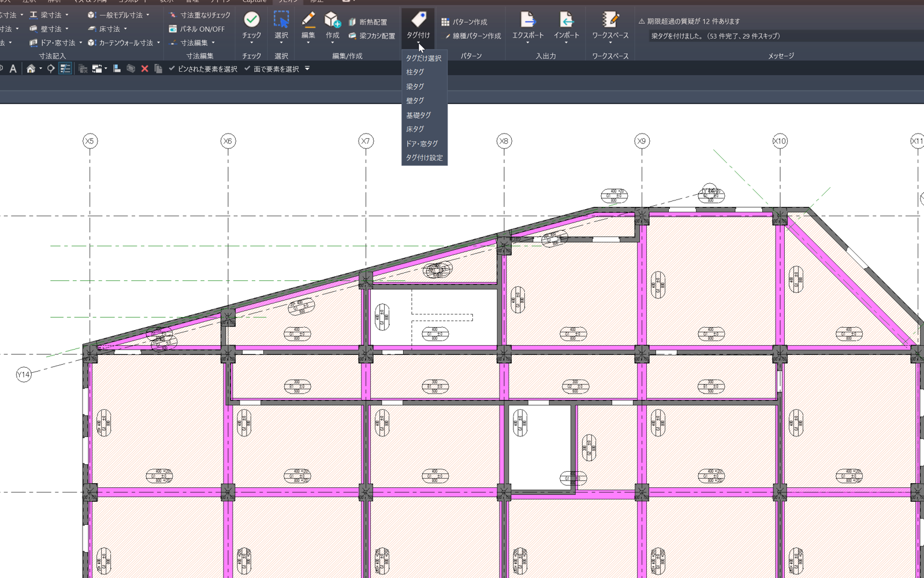Click the 入出力 panel label
The height and width of the screenshot is (578, 924).
click(546, 56)
